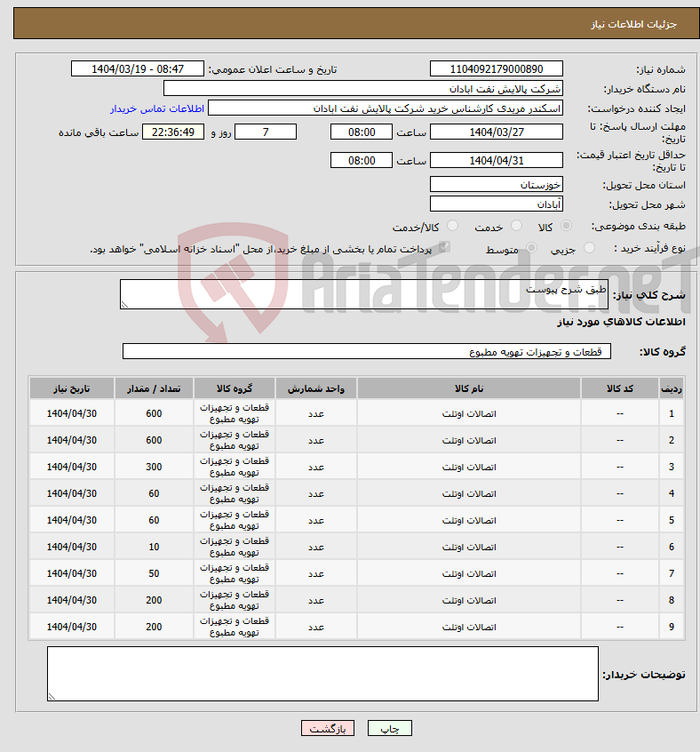Select the متوسط purchase type radio
This screenshot has height=752, width=700.
531,248
